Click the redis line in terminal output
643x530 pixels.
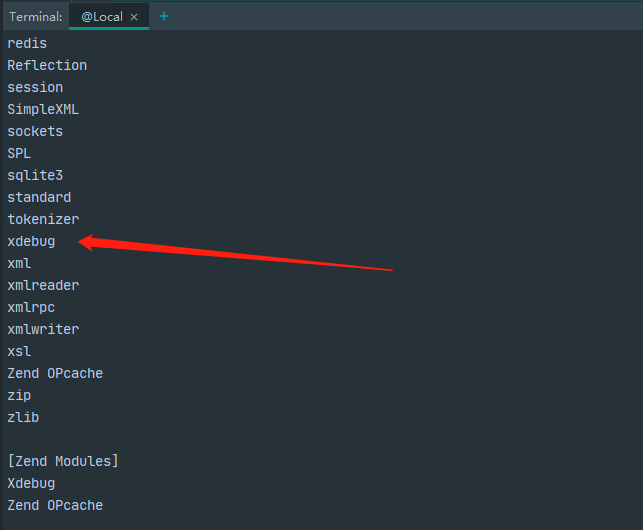[27, 43]
